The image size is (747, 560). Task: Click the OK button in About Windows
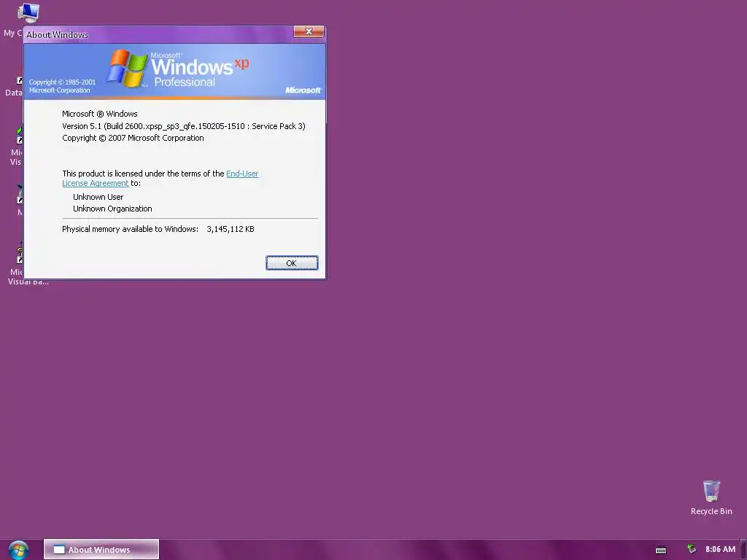click(x=292, y=262)
